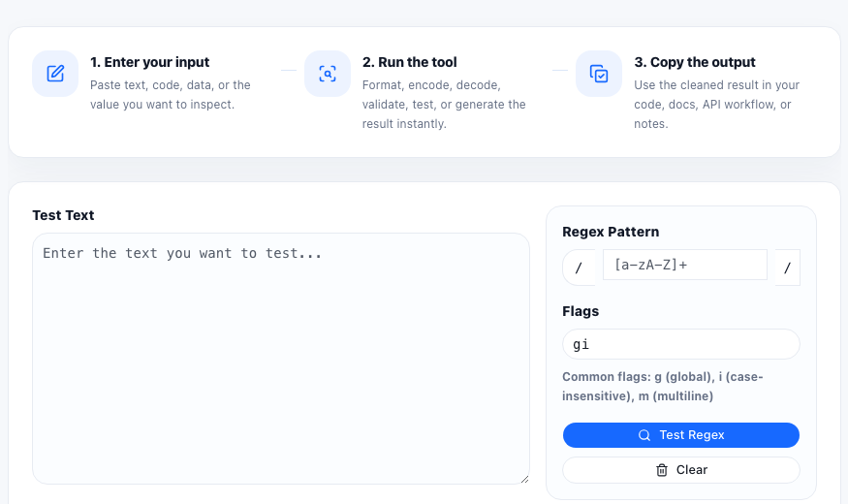Click the 'Test Text' label
This screenshot has width=848, height=504.
(x=63, y=215)
